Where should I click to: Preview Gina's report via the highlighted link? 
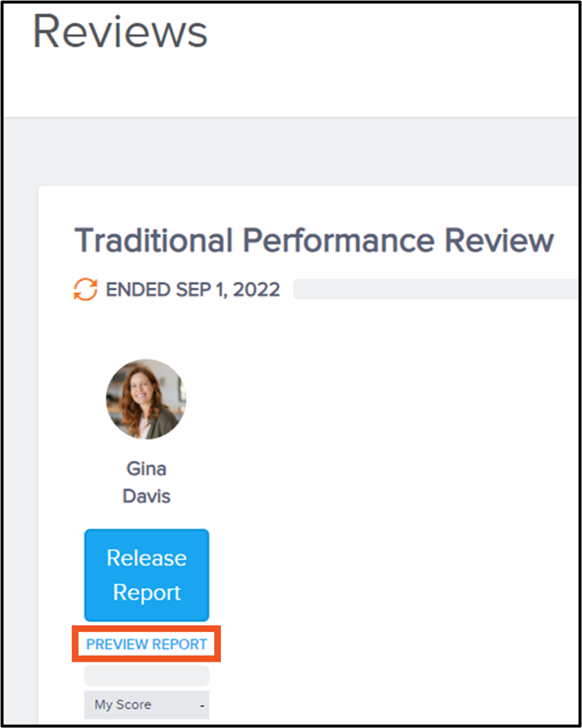click(146, 644)
